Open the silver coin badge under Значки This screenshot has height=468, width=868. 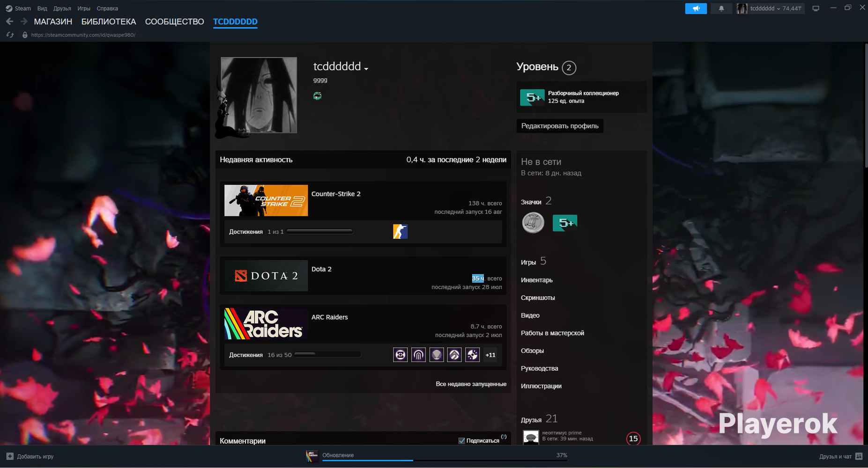coord(533,223)
